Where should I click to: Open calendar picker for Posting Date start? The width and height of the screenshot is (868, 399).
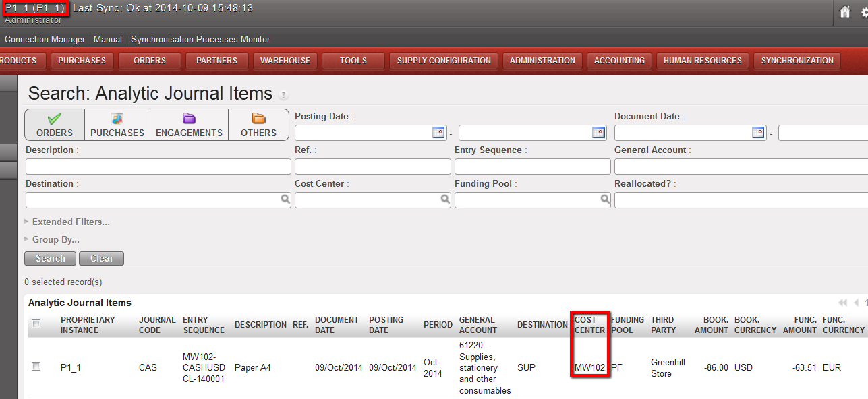(x=438, y=133)
